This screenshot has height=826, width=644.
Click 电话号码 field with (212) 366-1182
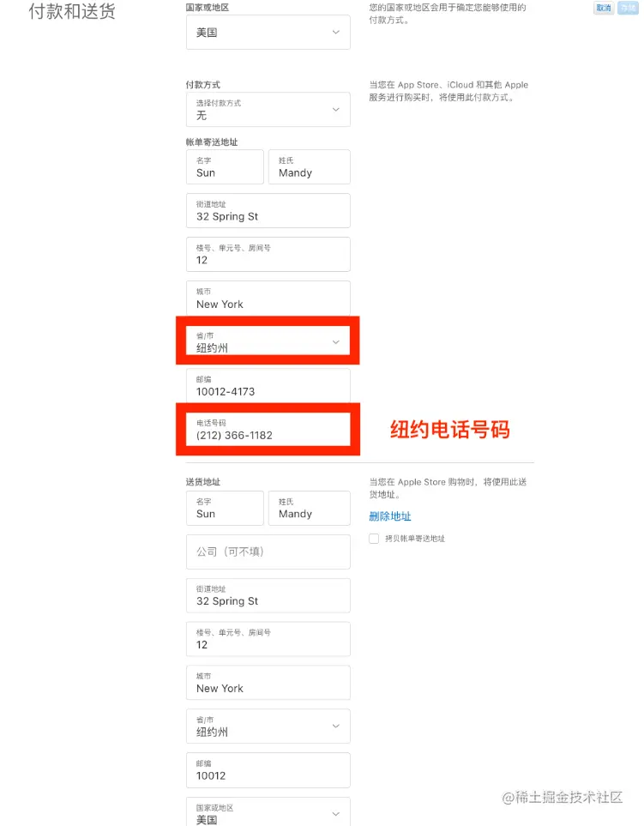click(268, 430)
